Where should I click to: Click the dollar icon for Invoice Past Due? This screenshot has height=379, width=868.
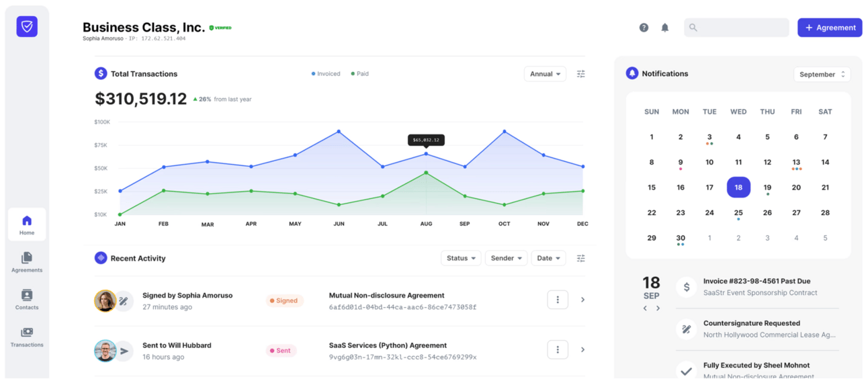coord(686,287)
